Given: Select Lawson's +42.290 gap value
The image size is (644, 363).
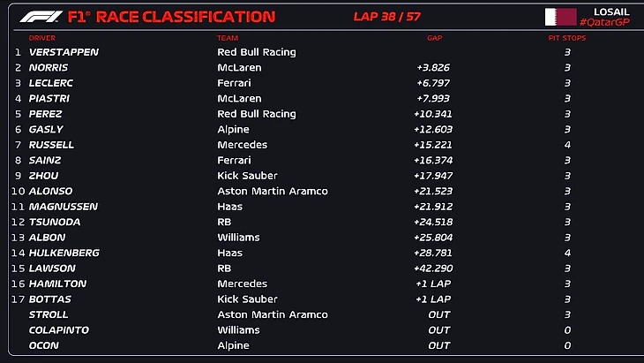Looking at the screenshot, I should click(434, 268).
